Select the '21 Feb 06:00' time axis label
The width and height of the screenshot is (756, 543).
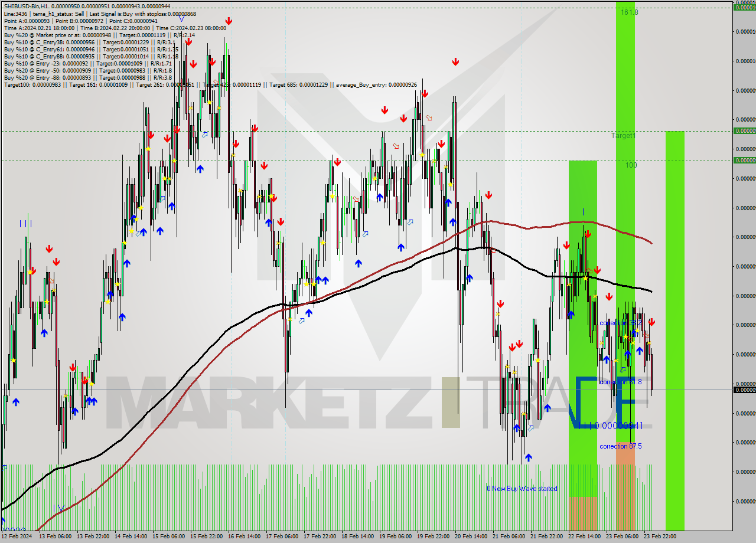point(509,536)
